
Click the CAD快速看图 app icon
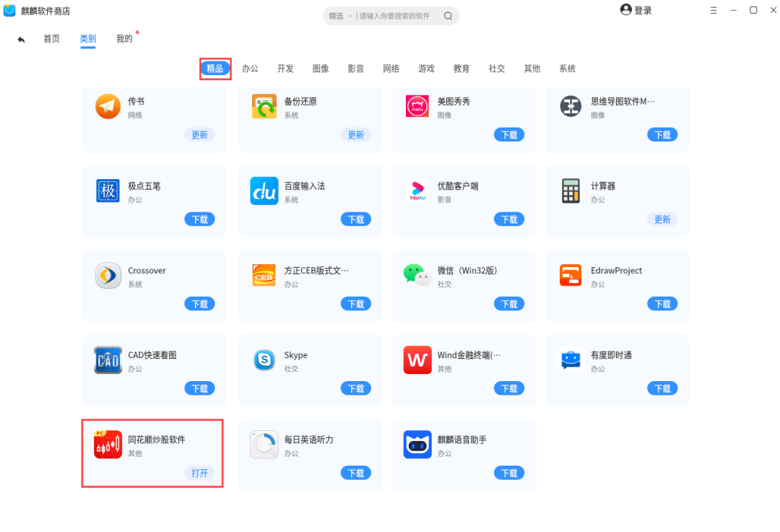coord(108,360)
